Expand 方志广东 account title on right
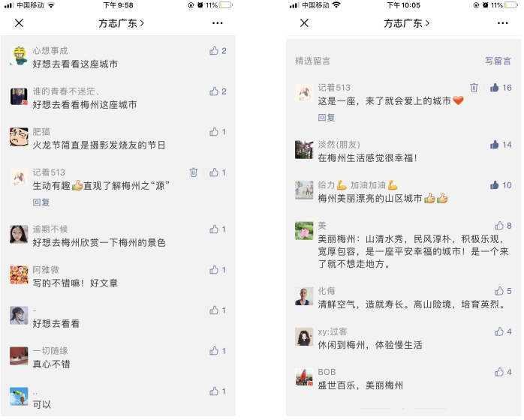The width and height of the screenshot is (524, 420). [407, 23]
